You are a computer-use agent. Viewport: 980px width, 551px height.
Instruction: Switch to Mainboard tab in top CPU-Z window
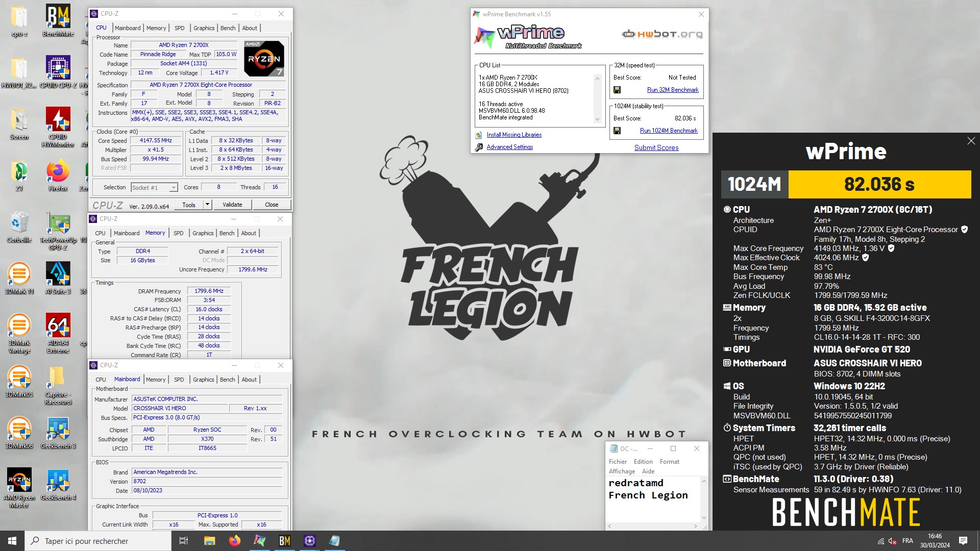pyautogui.click(x=128, y=28)
